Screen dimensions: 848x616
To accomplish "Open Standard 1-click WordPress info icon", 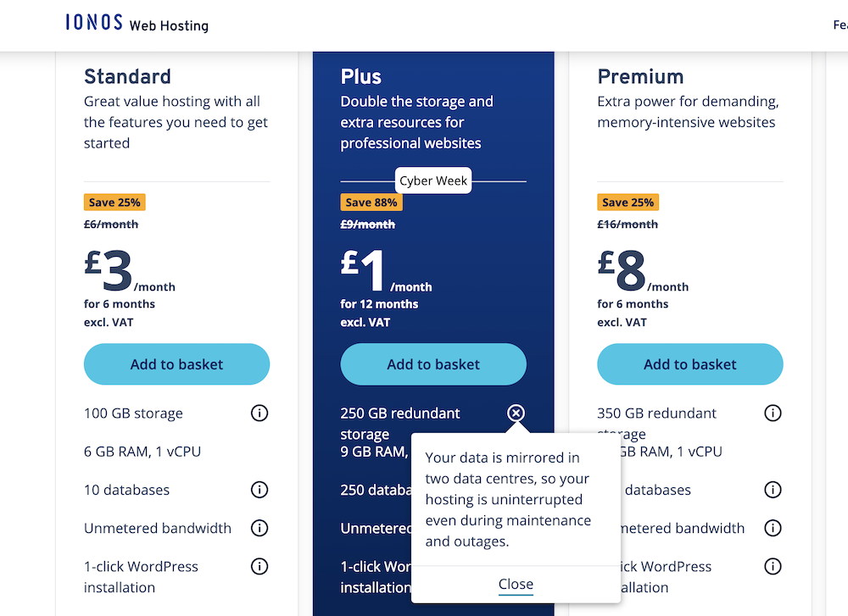I will pyautogui.click(x=259, y=566).
